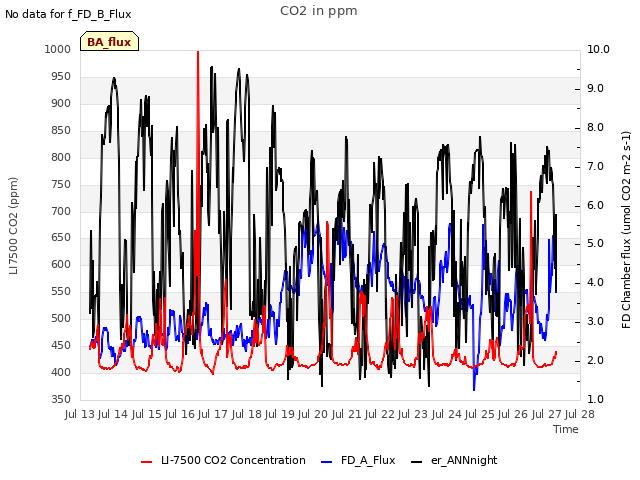The height and width of the screenshot is (480, 640).
Task: Click the Jul 27 date tick label
Action: tap(547, 414)
